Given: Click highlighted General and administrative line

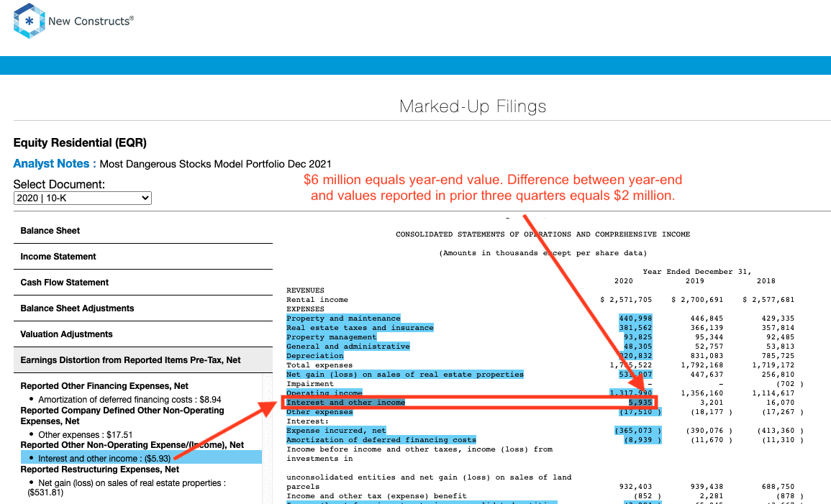Looking at the screenshot, I should [x=348, y=347].
